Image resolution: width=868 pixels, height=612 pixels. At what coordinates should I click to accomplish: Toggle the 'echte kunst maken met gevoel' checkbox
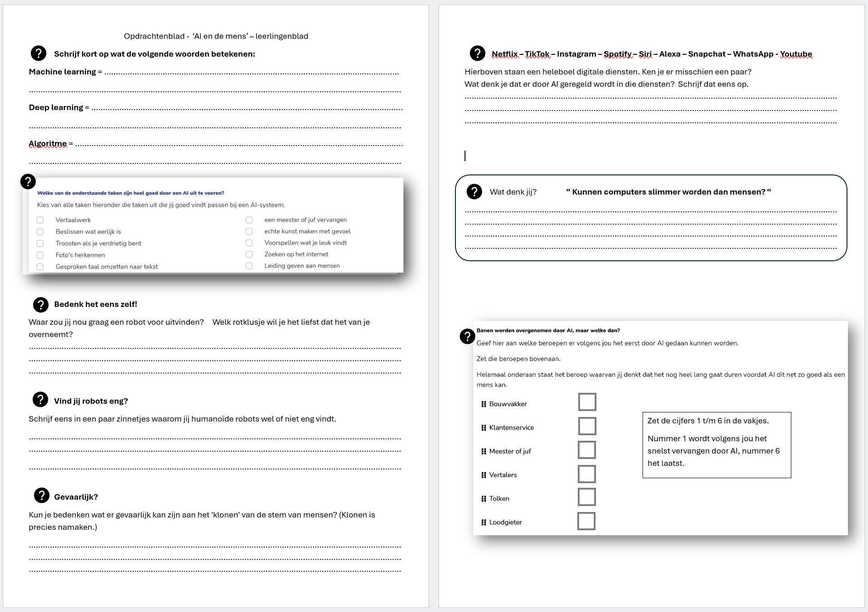(249, 232)
